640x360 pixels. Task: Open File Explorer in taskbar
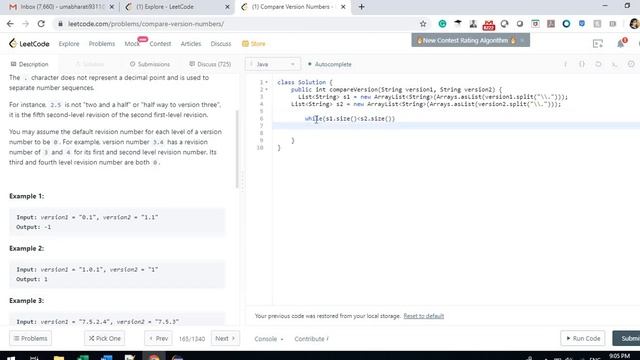(x=59, y=358)
